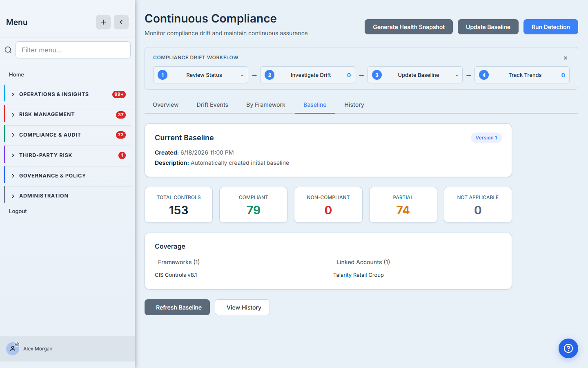Close the Compliance Drift Workflow panel
This screenshot has width=588, height=368.
(566, 58)
